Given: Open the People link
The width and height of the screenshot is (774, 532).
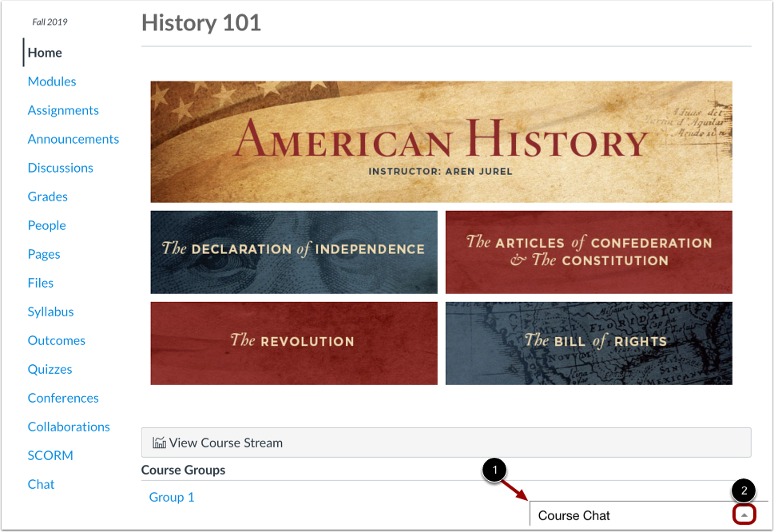Looking at the screenshot, I should [46, 225].
